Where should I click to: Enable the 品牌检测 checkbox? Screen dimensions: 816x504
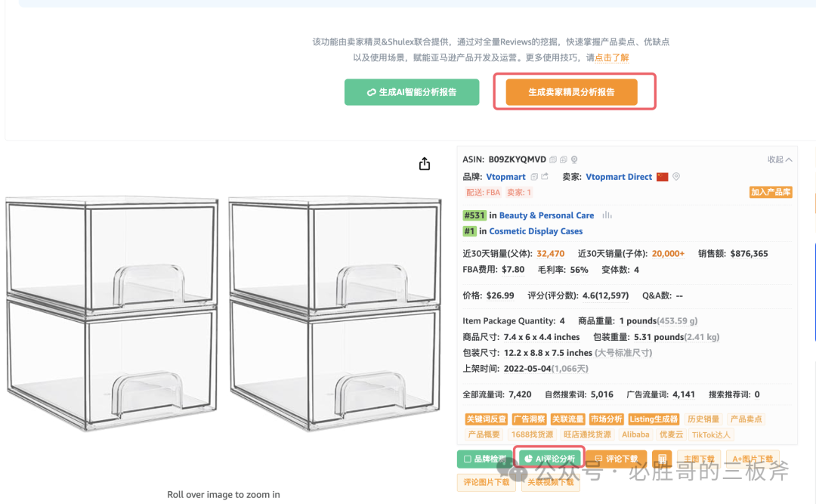click(467, 459)
